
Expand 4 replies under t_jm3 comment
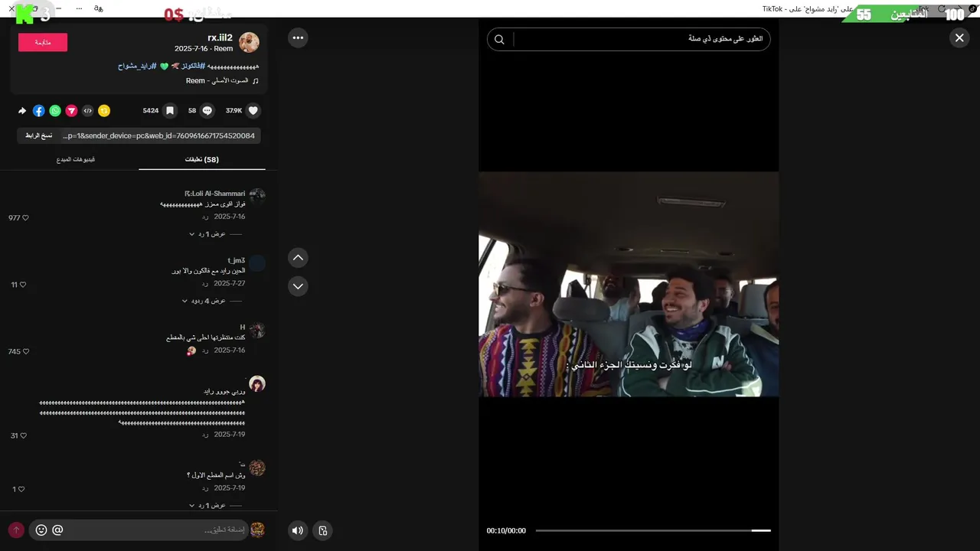point(204,302)
